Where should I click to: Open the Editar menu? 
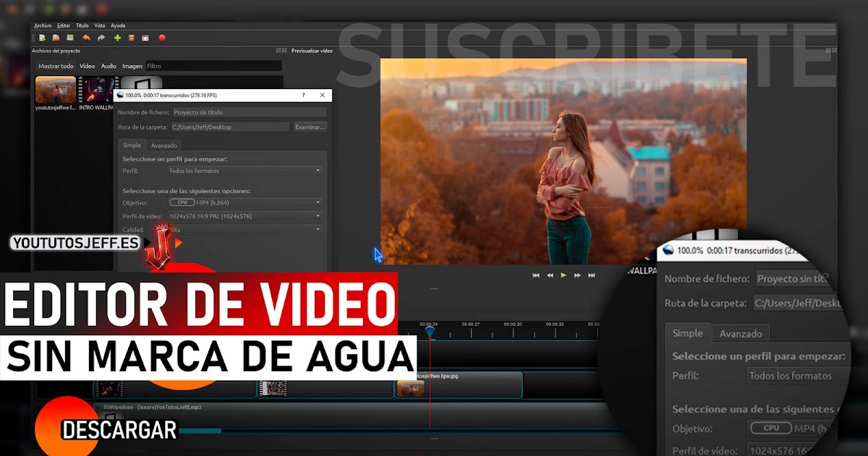pos(64,25)
